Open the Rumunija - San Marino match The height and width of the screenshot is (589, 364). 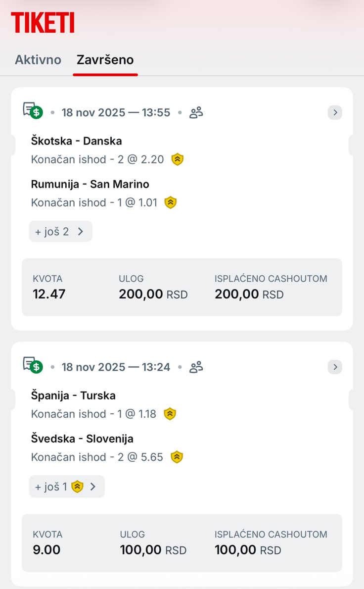pyautogui.click(x=90, y=184)
